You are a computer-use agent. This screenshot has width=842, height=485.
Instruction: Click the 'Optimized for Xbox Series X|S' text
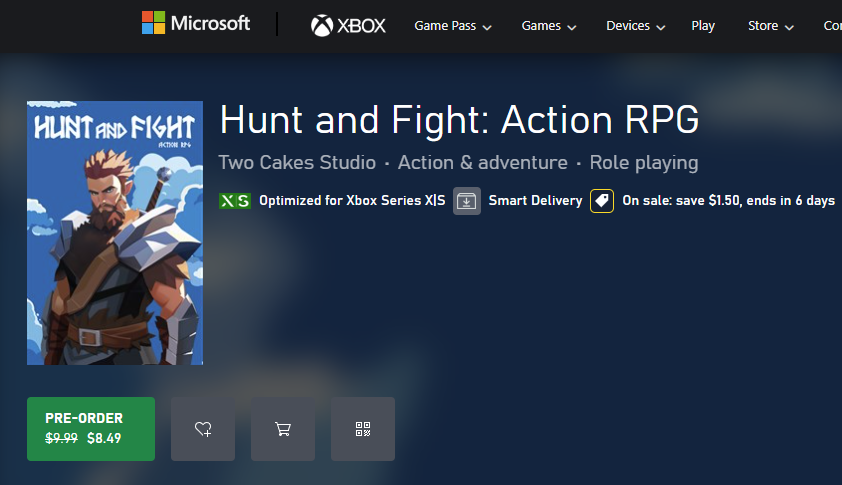tap(352, 200)
